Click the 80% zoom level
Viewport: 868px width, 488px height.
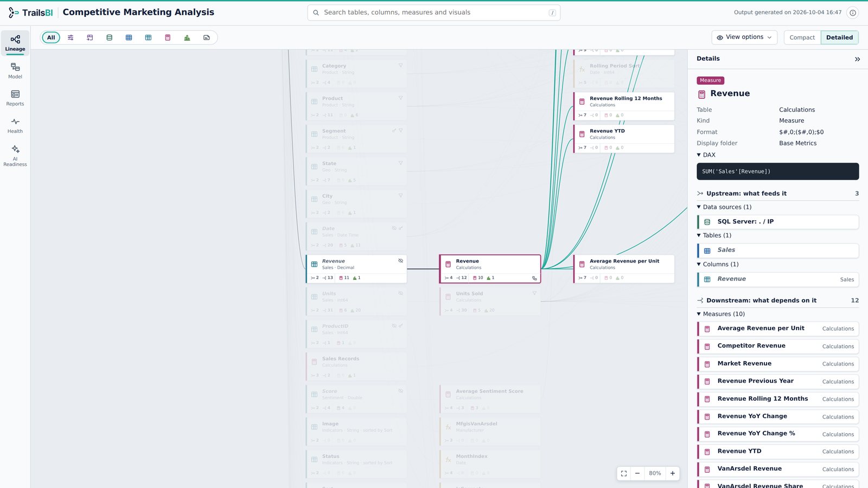655,473
